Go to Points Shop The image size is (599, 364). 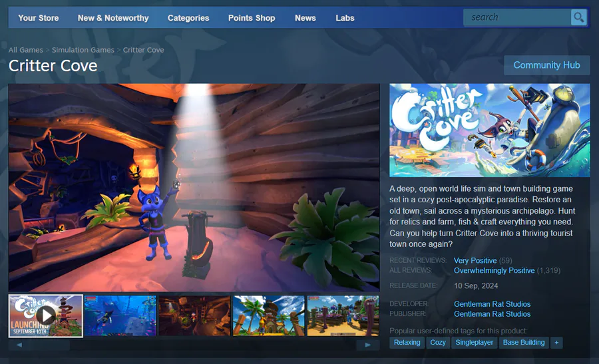point(252,18)
